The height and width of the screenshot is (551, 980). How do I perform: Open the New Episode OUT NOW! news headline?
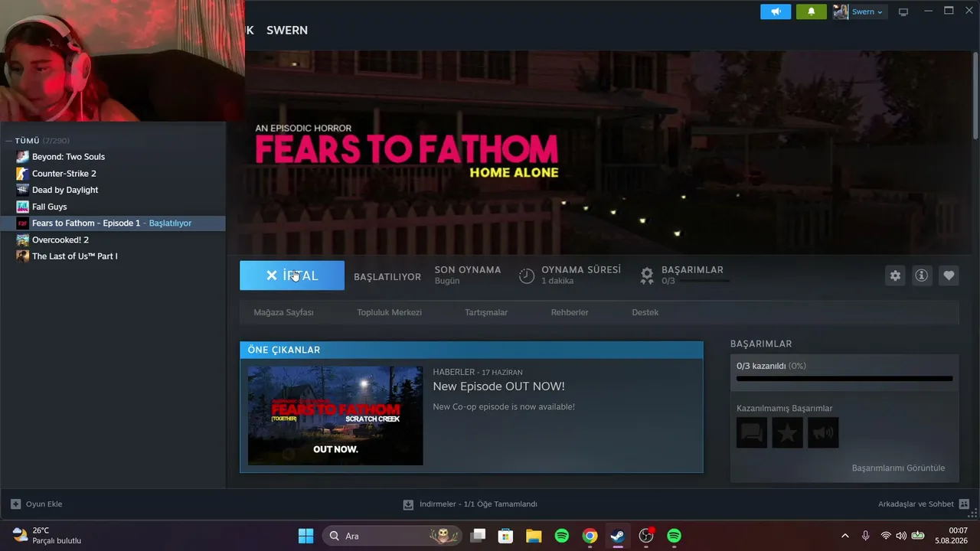pyautogui.click(x=498, y=386)
